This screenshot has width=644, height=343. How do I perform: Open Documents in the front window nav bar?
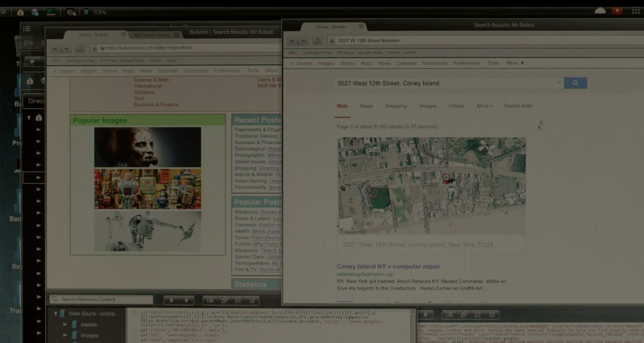435,63
